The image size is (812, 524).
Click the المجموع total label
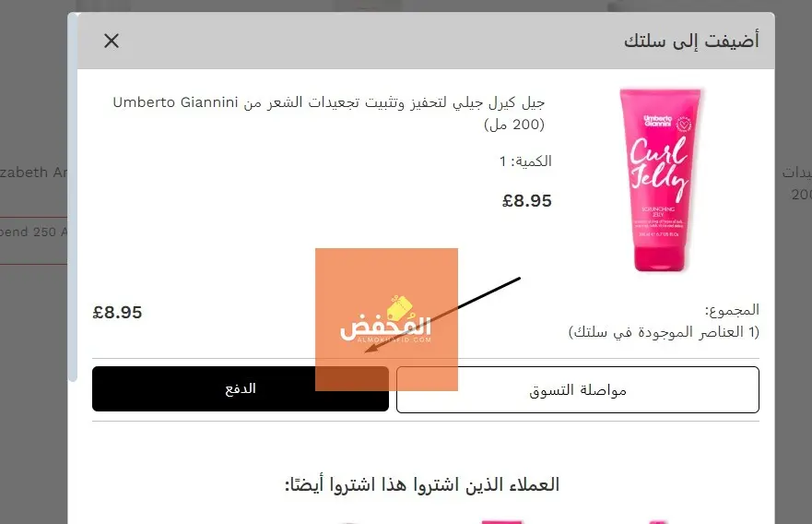[x=732, y=310]
